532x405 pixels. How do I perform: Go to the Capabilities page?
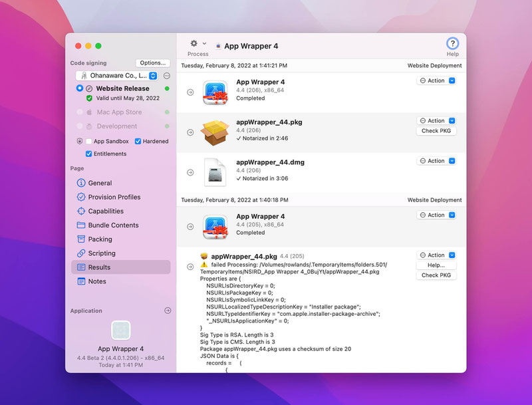(x=121, y=211)
